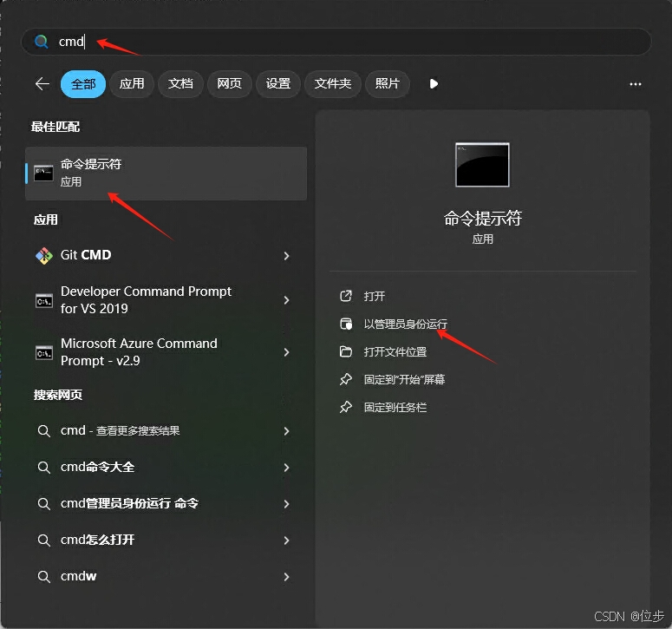672x629 pixels.
Task: Click search icon beside cmd怎么打开
Action: pos(43,540)
